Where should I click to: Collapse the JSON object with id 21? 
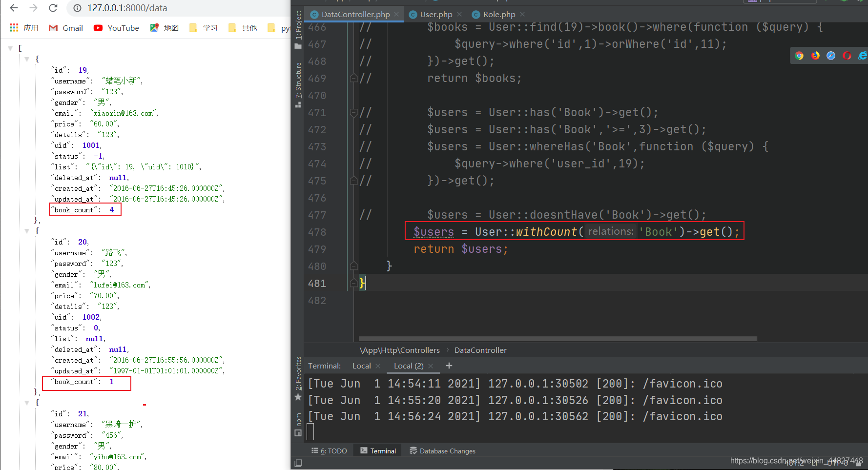coord(27,403)
